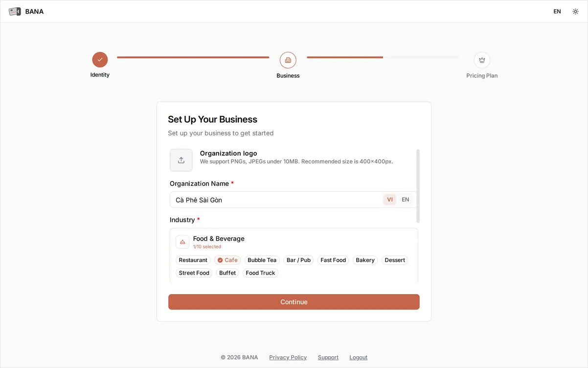Toggle the light/dark theme sun icon

coord(575,11)
